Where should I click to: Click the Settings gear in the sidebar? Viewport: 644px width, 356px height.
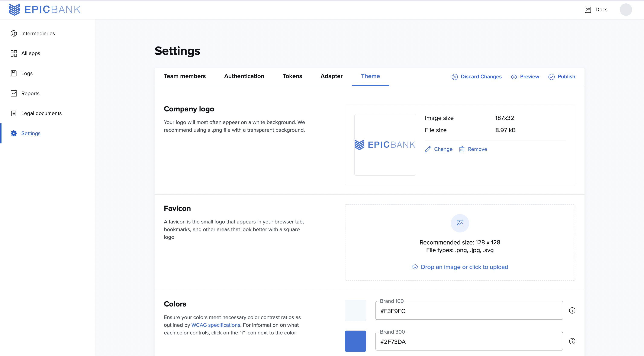(x=13, y=133)
